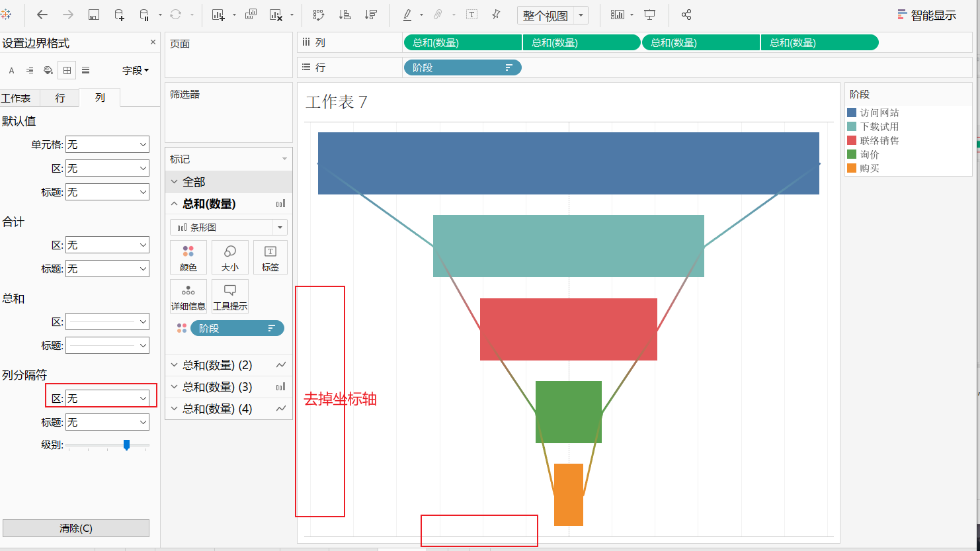
Task: Open 列分隔符 标题 dropdown
Action: 107,422
